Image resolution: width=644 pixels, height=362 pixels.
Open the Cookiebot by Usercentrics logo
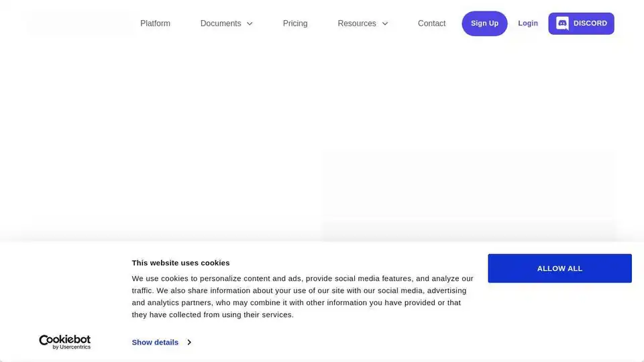point(65,342)
